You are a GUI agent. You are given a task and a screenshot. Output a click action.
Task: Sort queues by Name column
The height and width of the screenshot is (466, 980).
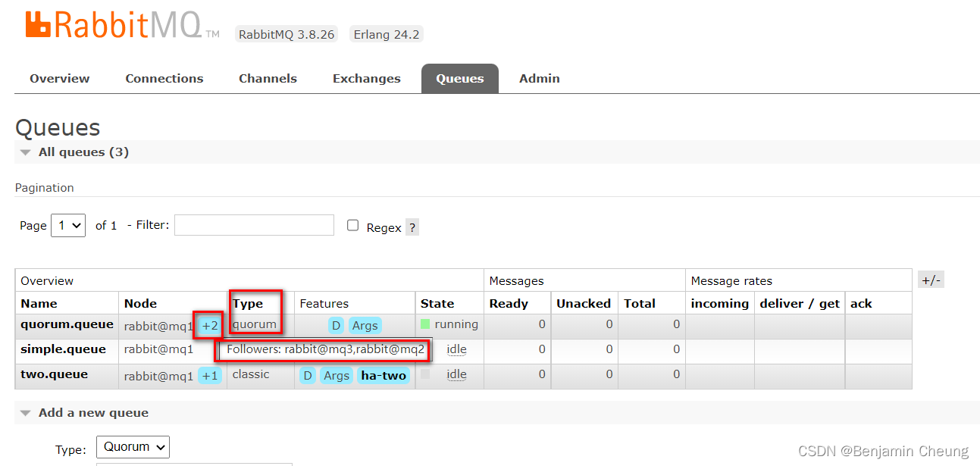[x=39, y=303]
